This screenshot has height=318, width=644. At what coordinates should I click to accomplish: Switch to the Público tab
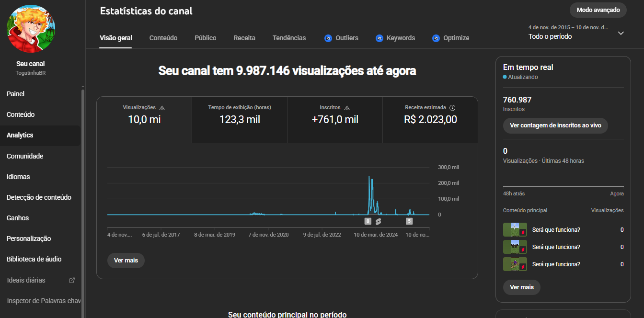pos(206,38)
